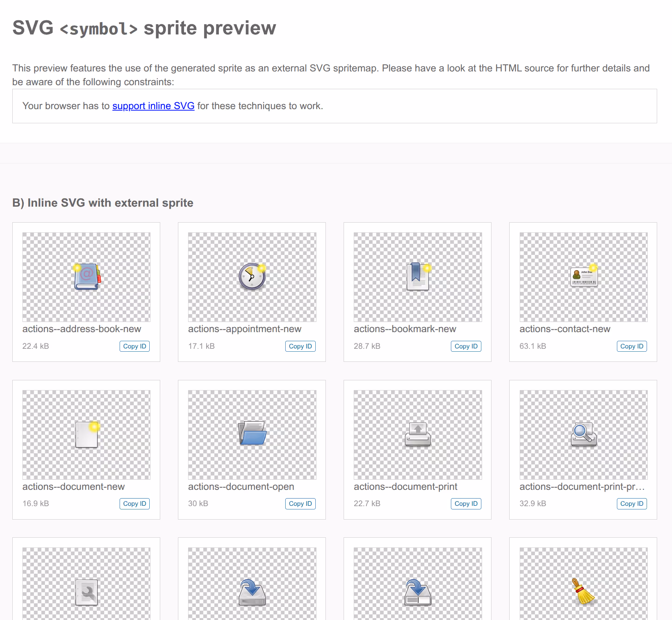Click the document-print printer icon
Screen dimensions: 672x620
coord(418,434)
